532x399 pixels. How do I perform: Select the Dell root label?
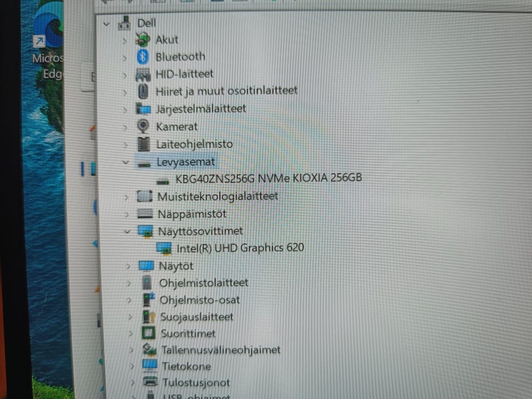tap(146, 23)
